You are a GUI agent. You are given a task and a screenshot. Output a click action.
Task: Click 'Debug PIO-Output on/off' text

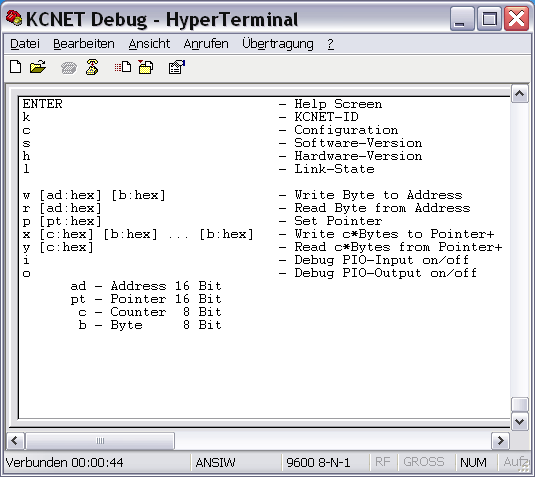tap(386, 273)
